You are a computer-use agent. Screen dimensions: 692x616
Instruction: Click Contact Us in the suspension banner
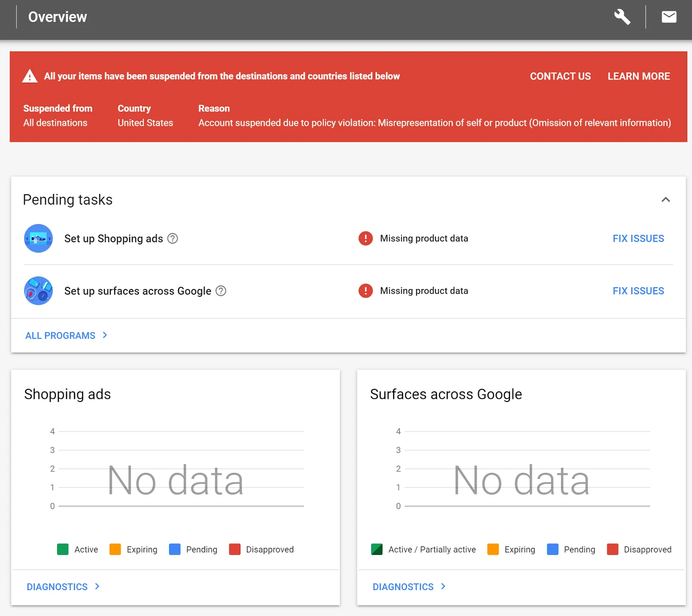coord(560,76)
